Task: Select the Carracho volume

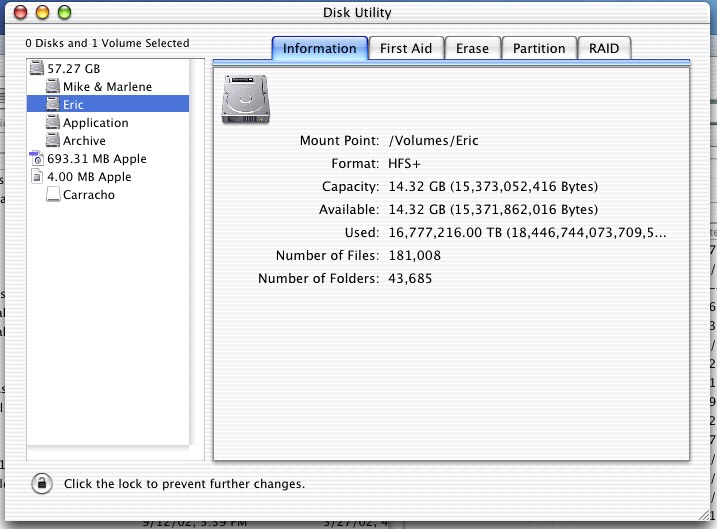Action: [108, 195]
